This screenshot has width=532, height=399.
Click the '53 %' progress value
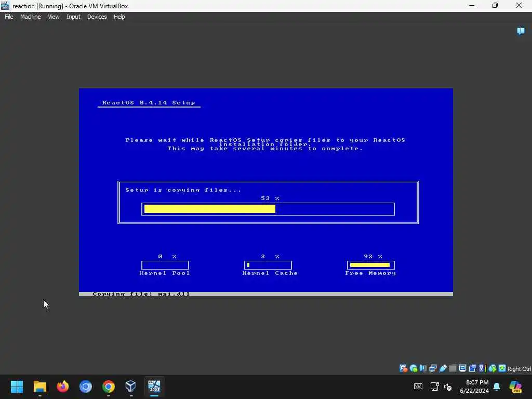pyautogui.click(x=270, y=198)
